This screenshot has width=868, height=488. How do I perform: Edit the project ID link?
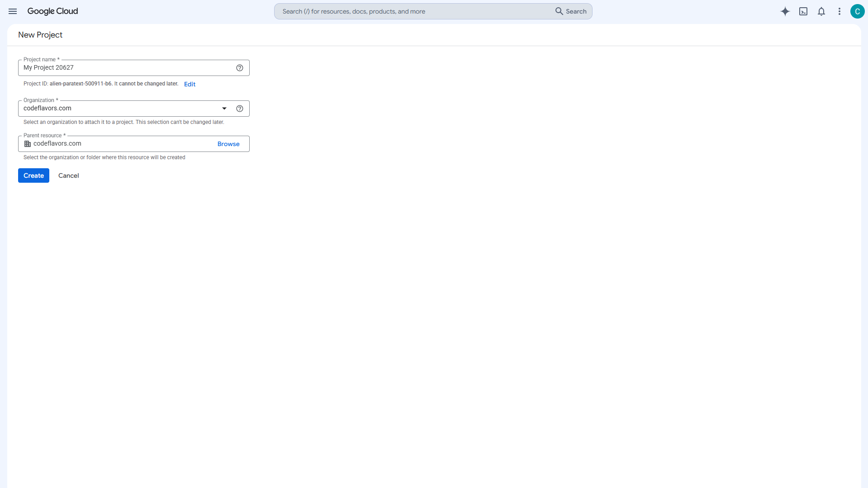point(190,84)
